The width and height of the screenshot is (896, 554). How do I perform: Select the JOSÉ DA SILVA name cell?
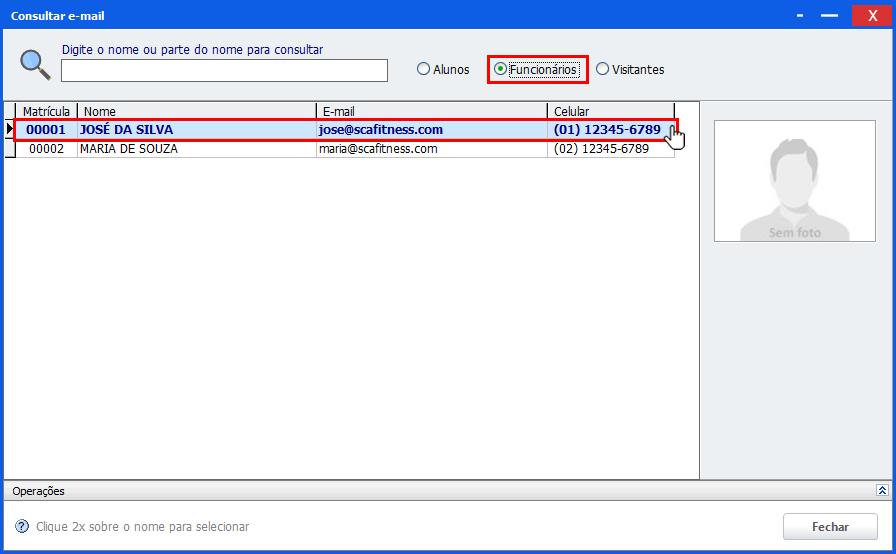(x=197, y=130)
